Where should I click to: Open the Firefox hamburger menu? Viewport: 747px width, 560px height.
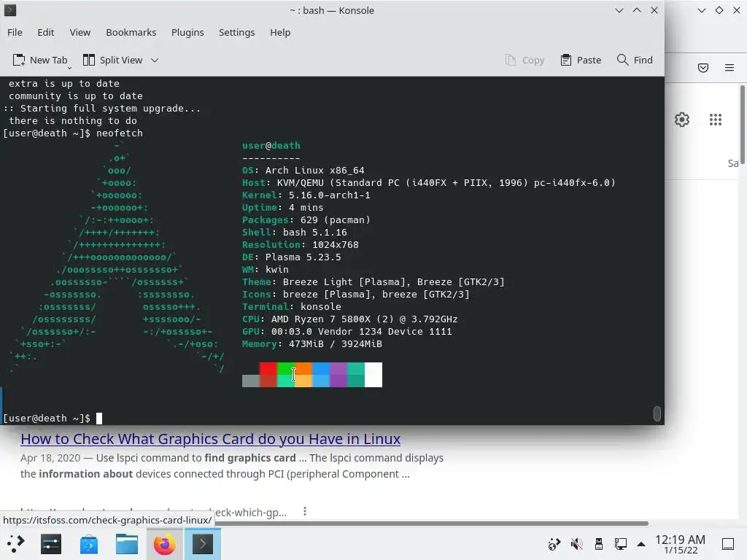(x=729, y=68)
